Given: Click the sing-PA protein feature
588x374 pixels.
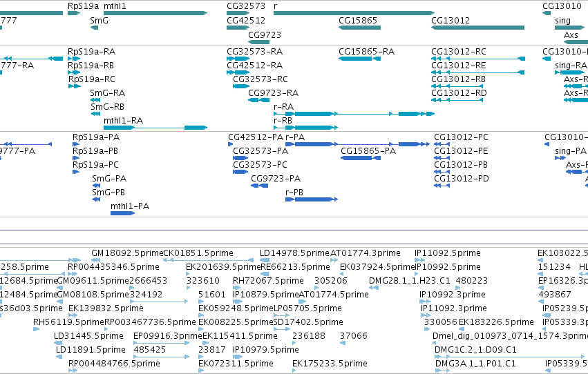Looking at the screenshot, I should (x=560, y=158).
